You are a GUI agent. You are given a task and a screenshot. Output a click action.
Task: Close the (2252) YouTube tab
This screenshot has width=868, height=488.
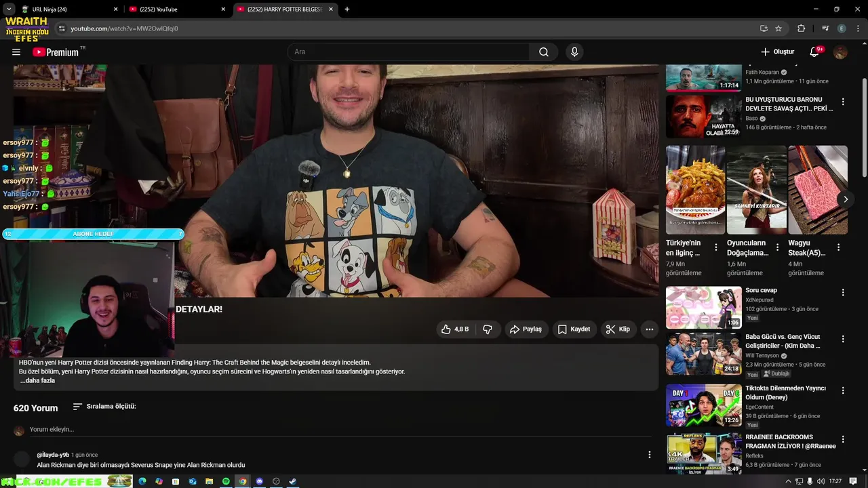tap(224, 9)
